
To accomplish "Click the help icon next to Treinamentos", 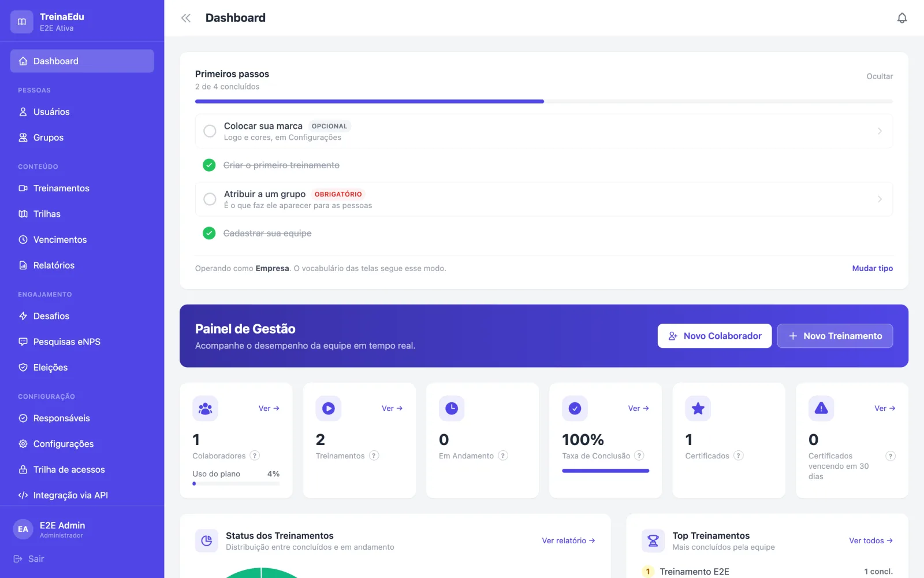I will point(374,455).
